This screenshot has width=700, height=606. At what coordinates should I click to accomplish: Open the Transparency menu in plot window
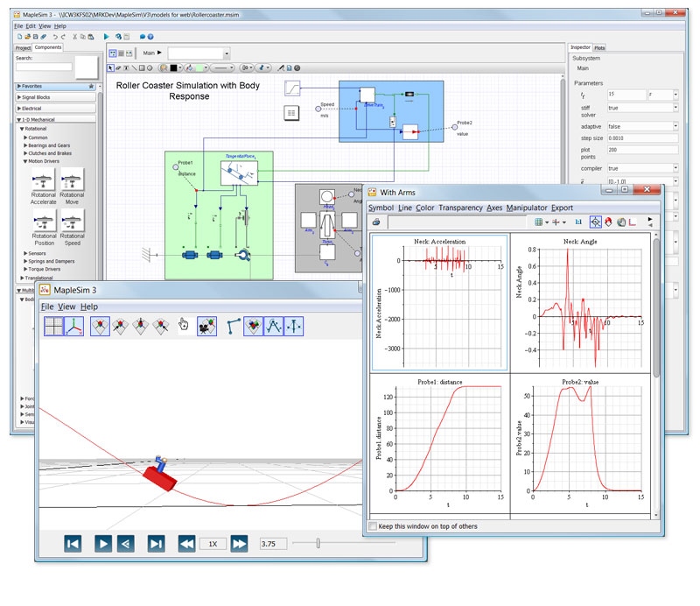point(460,208)
